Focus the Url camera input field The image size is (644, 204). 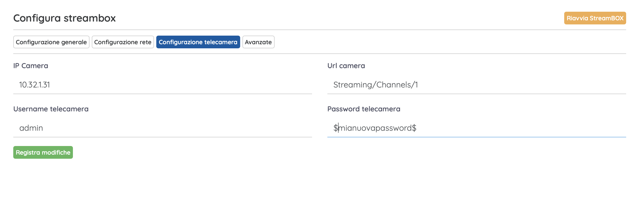pos(476,85)
